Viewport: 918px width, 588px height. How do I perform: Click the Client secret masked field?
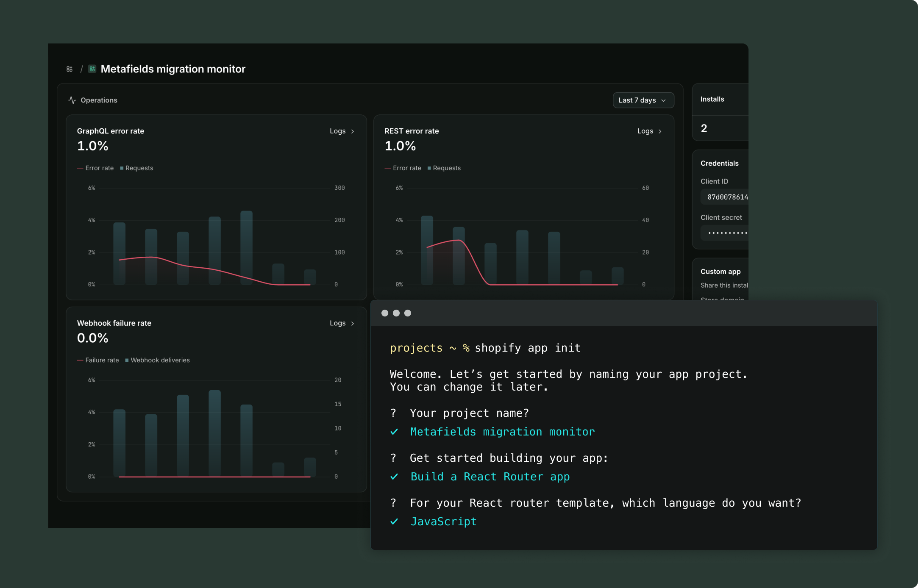point(724,233)
